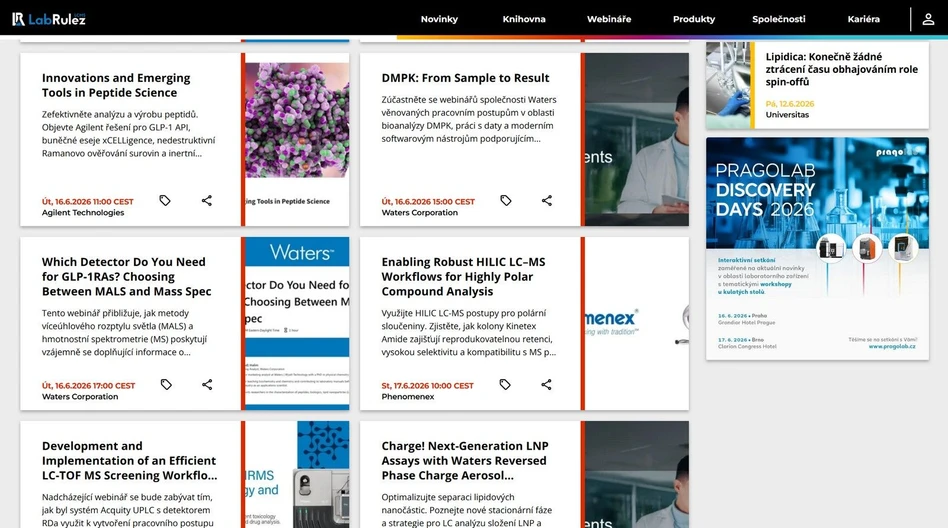This screenshot has width=948, height=528.
Task: Open Which Detector Do You Need for GLP-1RAs title
Action: pyautogui.click(x=126, y=276)
